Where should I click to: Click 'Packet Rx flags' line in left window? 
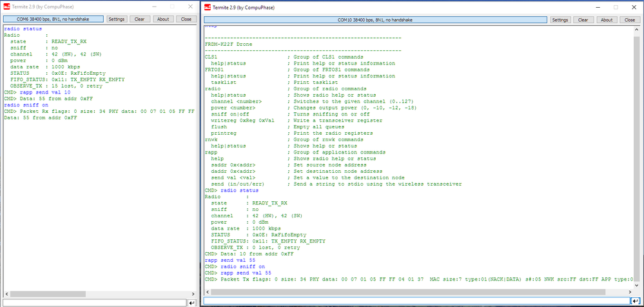99,112
